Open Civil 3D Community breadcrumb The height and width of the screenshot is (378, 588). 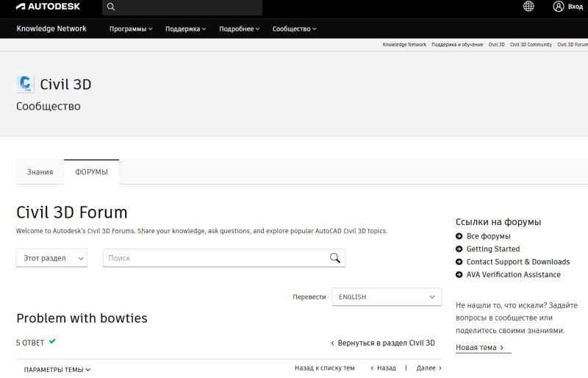pyautogui.click(x=531, y=45)
